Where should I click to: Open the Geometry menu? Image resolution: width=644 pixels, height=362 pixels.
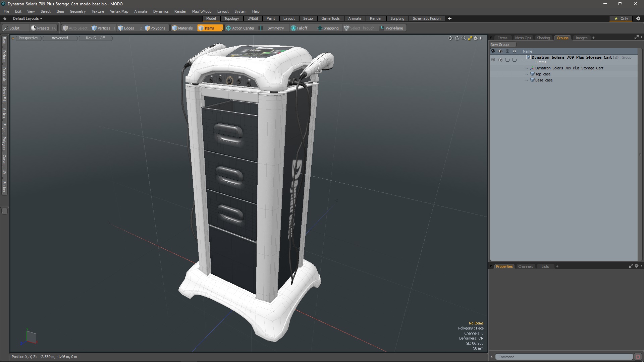(x=77, y=11)
